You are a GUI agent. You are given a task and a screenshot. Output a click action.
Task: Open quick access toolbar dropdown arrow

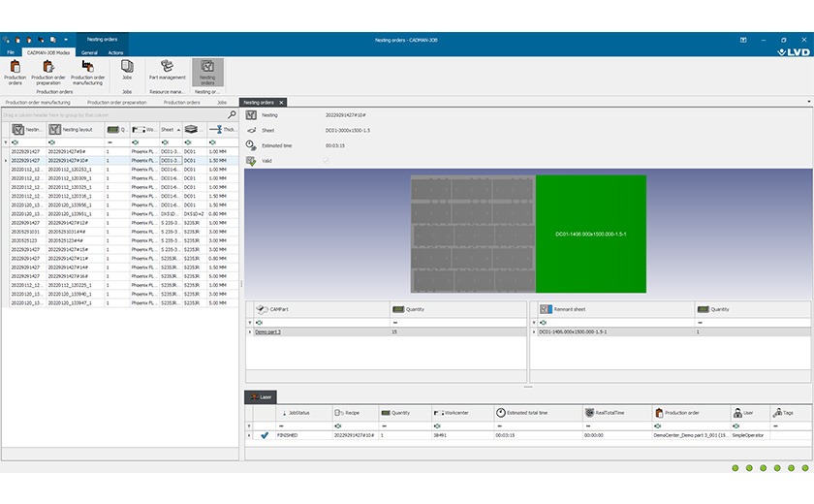coord(66,40)
